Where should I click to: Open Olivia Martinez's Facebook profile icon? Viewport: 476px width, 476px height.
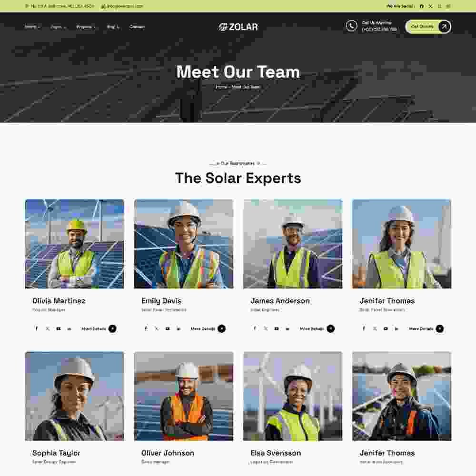coord(37,328)
